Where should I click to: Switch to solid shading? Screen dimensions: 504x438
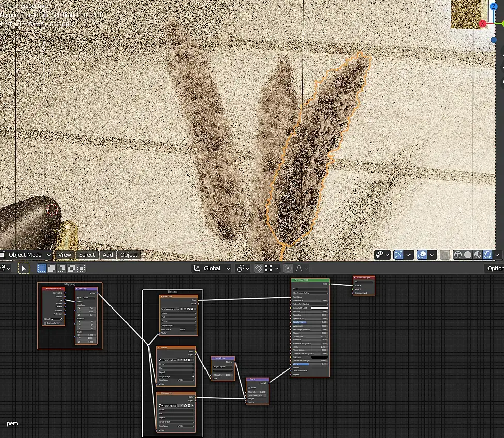468,255
